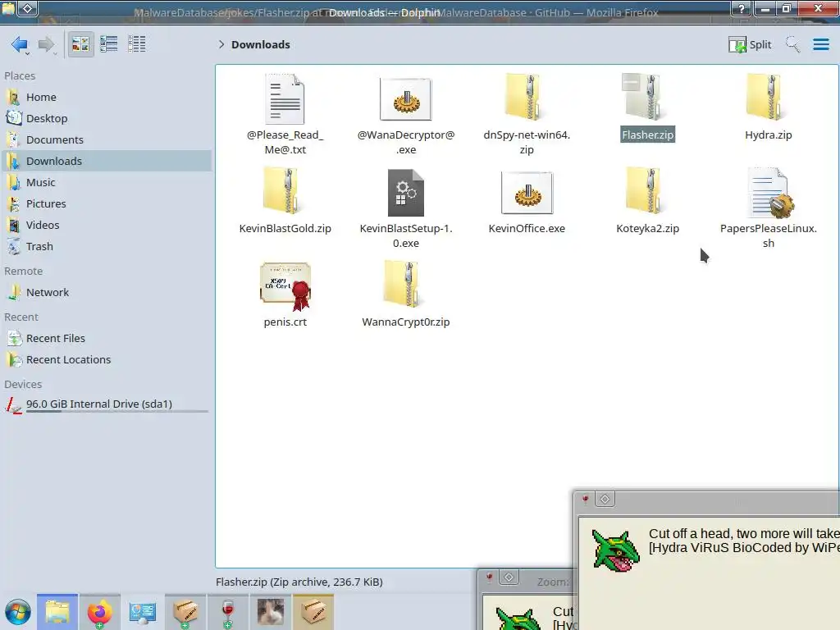840x630 pixels.
Task: Click the Wine glass taskbar icon
Action: point(228,612)
